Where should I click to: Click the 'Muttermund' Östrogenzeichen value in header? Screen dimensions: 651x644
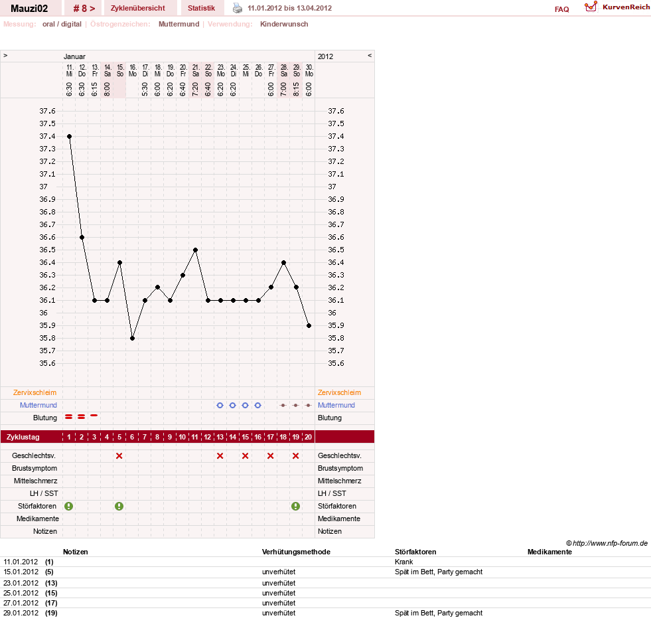click(179, 24)
